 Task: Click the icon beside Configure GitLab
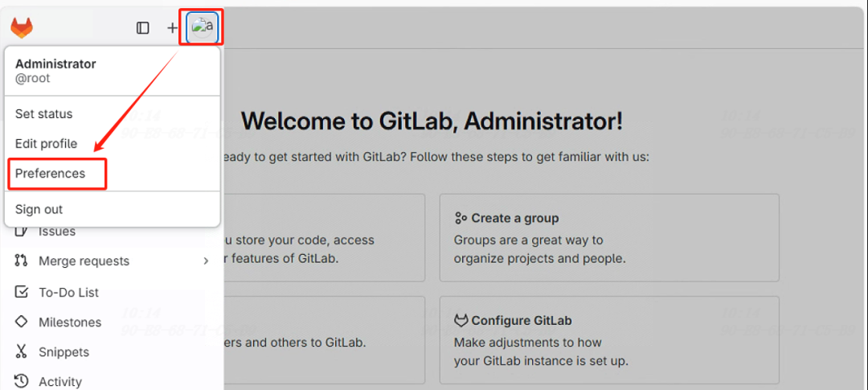coord(461,321)
